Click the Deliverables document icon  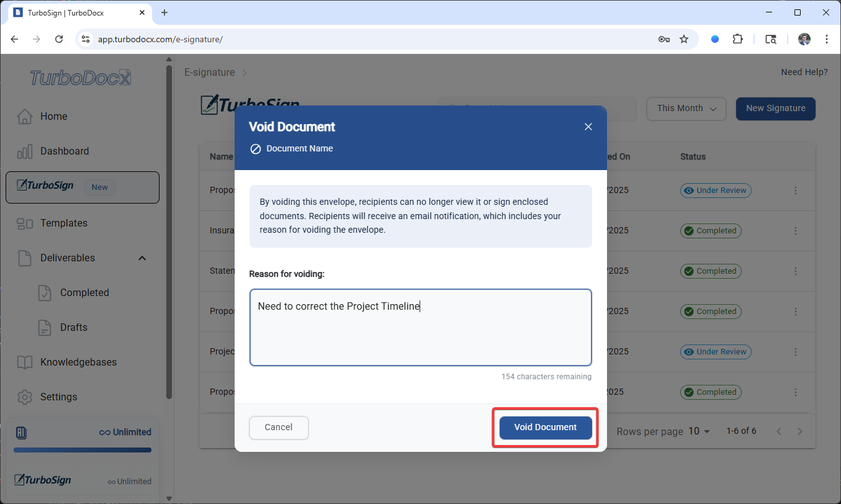click(25, 258)
